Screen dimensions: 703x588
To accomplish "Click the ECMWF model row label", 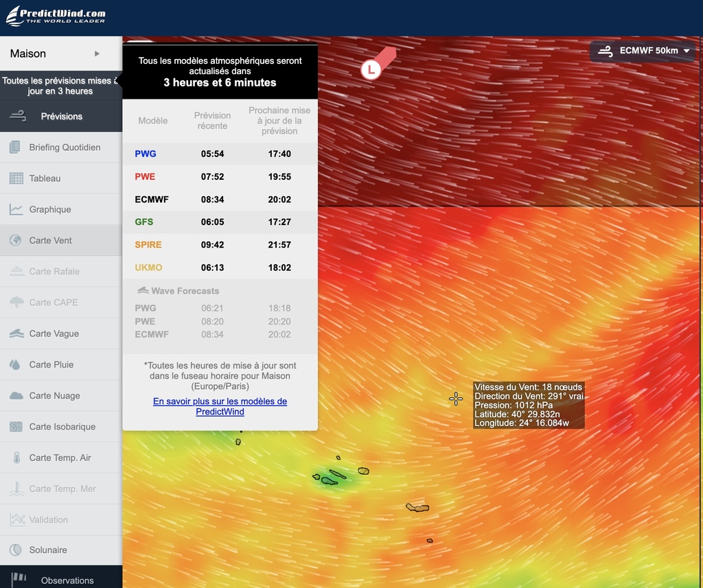I will point(152,200).
